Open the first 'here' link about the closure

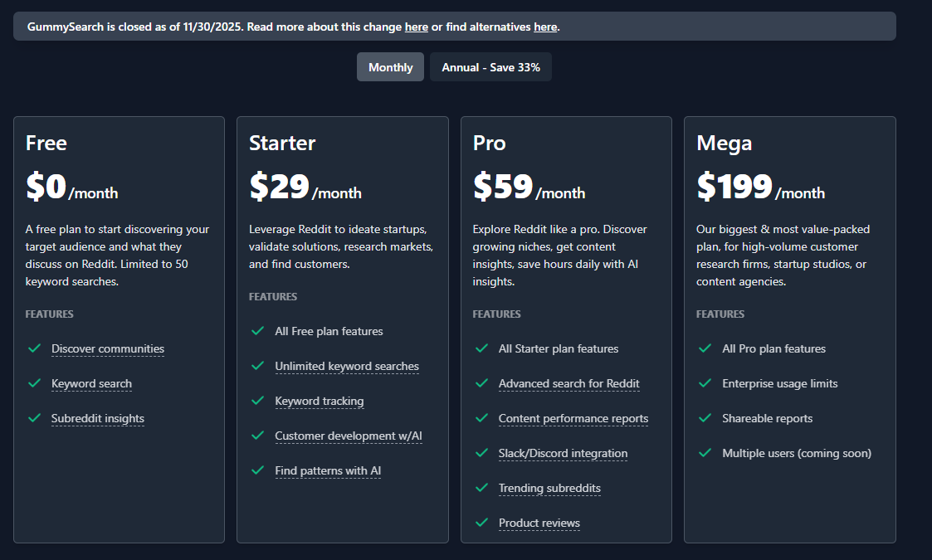point(416,27)
